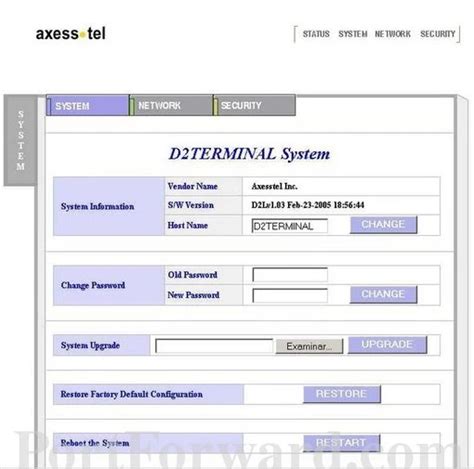Click CHANGE button beside Host Name
Image resolution: width=474 pixels, height=469 pixels.
click(383, 225)
